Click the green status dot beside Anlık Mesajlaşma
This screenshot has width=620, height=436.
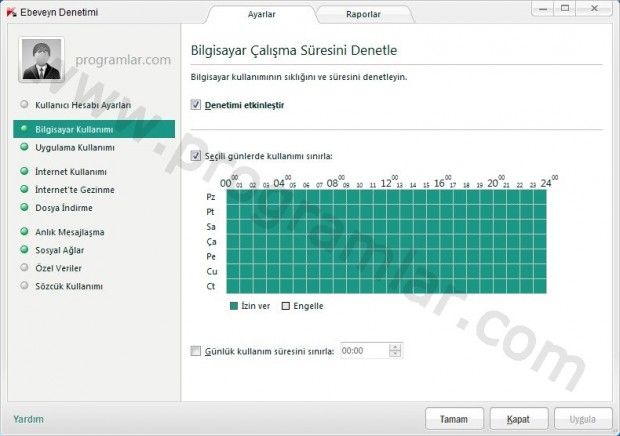click(25, 231)
